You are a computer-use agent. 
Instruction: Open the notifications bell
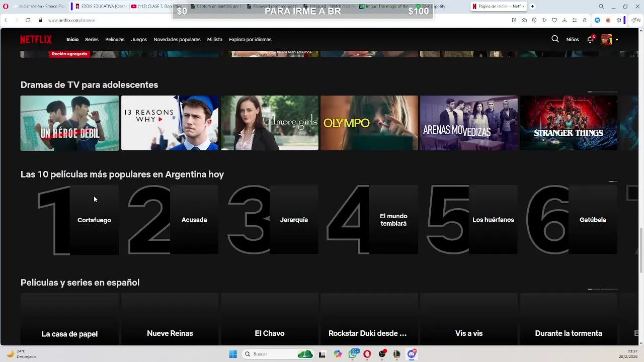590,39
